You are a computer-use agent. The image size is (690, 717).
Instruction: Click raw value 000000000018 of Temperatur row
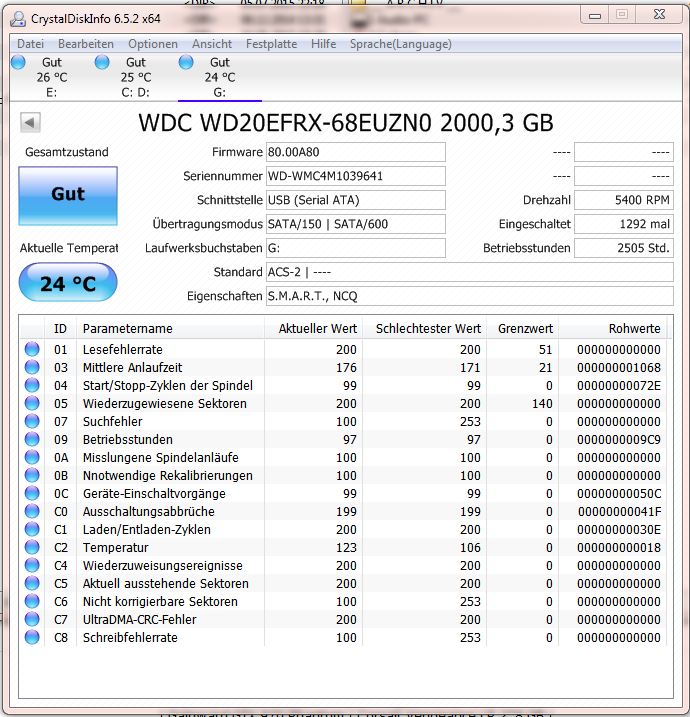[x=619, y=547]
